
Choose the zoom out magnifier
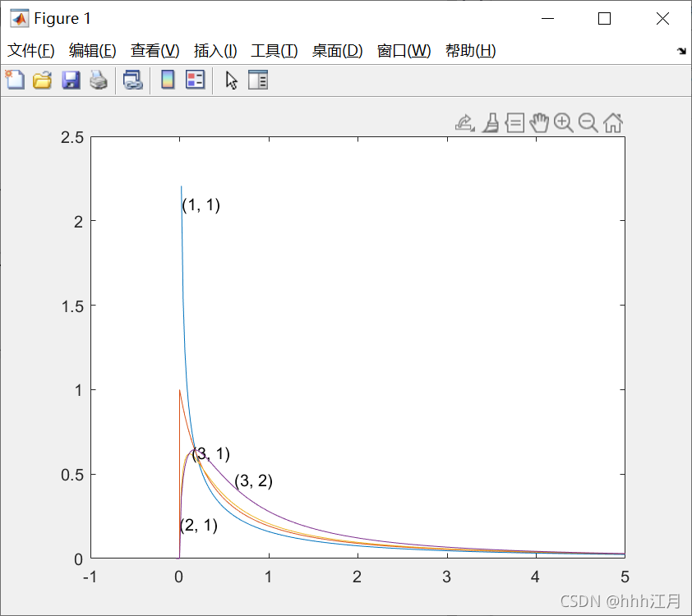coord(588,123)
